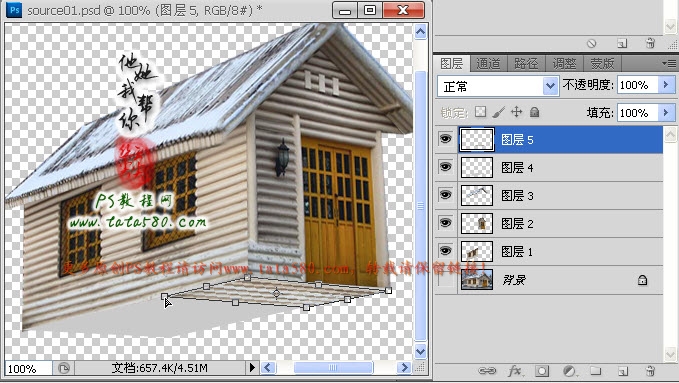Select the 图层 3 layer name
The image size is (679, 383).
[x=517, y=196]
